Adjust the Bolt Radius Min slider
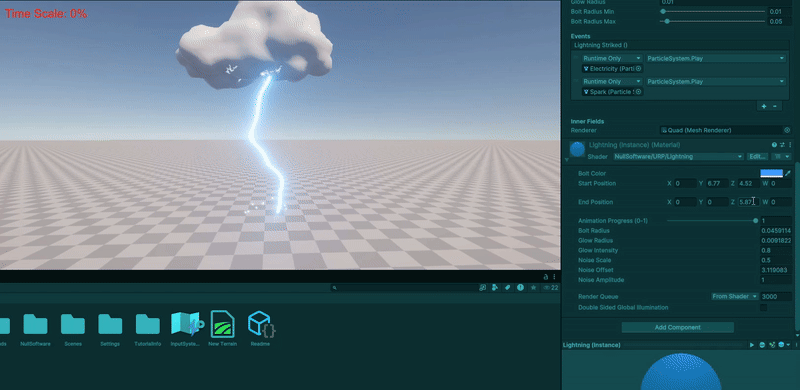 tap(713, 12)
